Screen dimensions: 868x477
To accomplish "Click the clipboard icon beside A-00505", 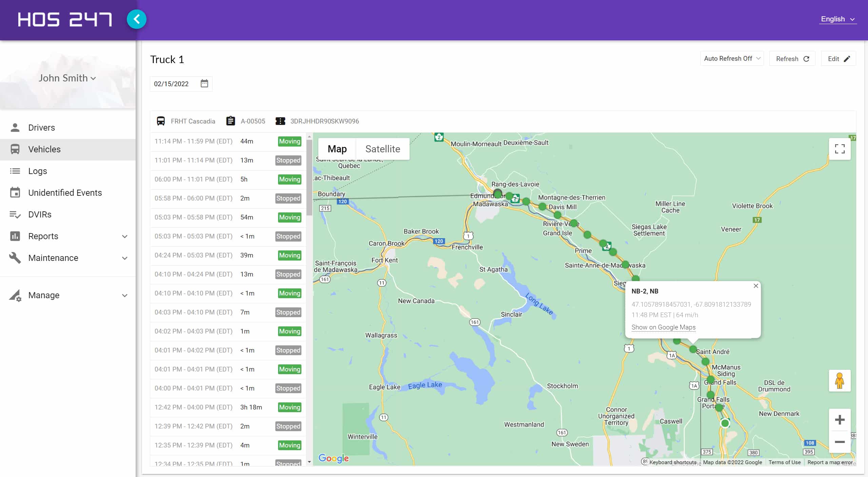I will click(231, 121).
